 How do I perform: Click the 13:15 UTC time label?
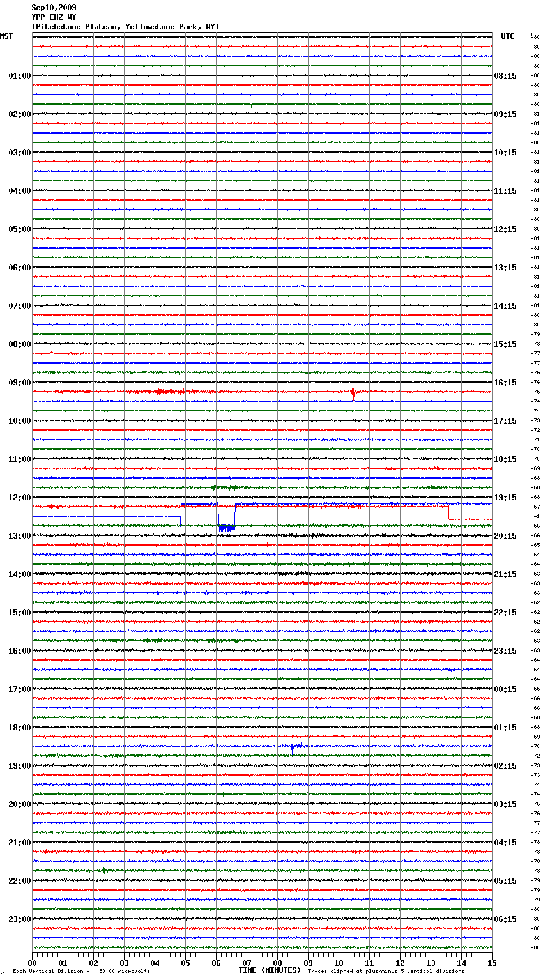point(505,268)
